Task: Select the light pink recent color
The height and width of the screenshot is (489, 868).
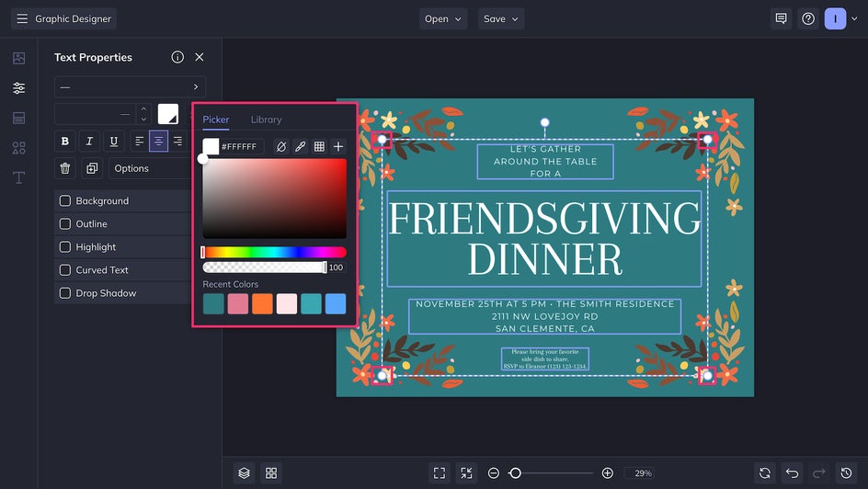Action: [287, 303]
